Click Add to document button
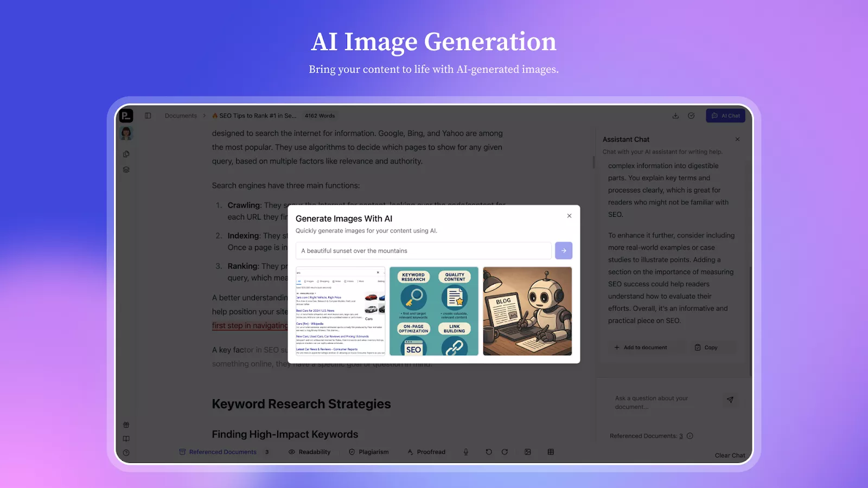 tap(641, 348)
